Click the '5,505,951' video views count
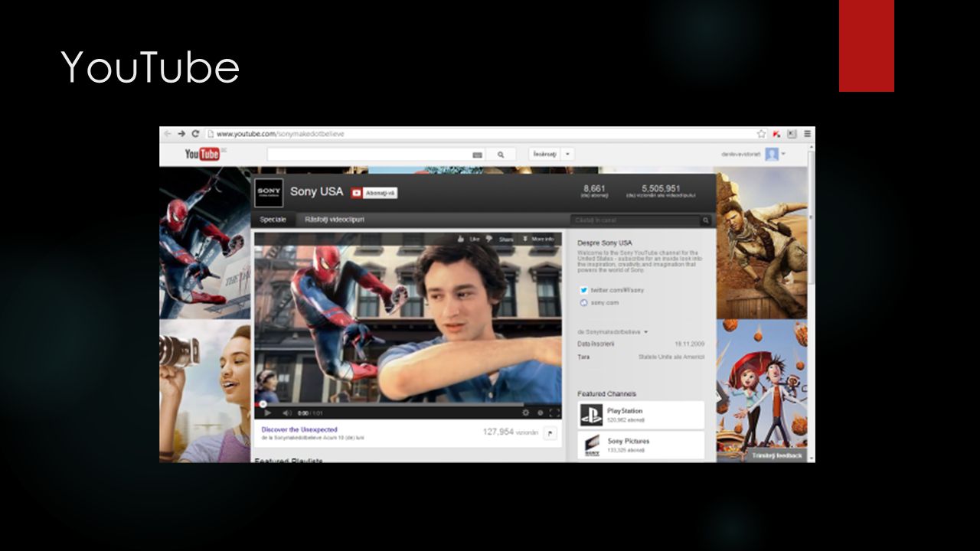980x551 pixels. point(662,187)
